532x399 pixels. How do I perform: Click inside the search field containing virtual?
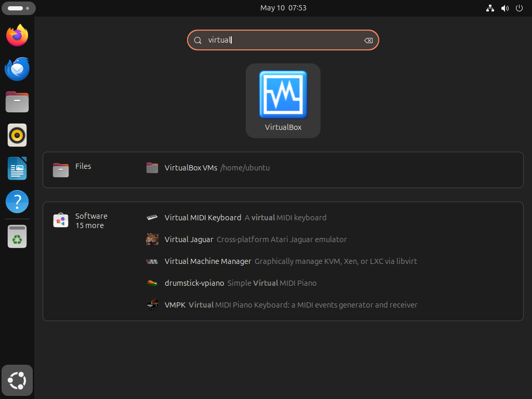(x=283, y=40)
